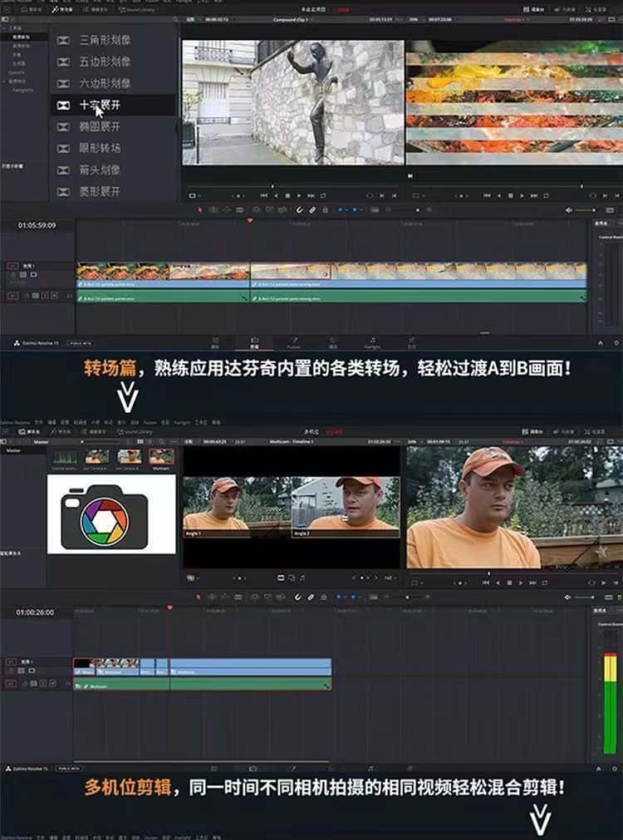The image size is (623, 840).
Task: Click the 01:05:59:09 timecode field
Action: [x=37, y=225]
